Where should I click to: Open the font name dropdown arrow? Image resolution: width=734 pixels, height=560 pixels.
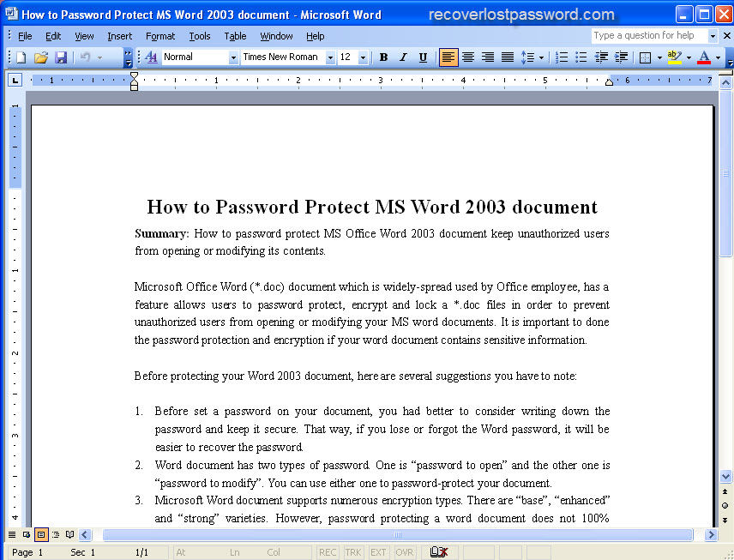point(330,57)
